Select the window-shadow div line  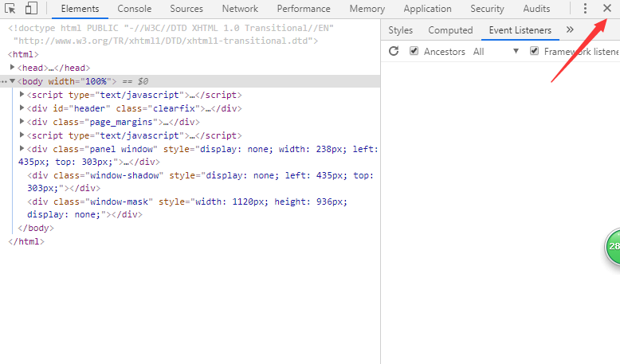[x=200, y=182]
